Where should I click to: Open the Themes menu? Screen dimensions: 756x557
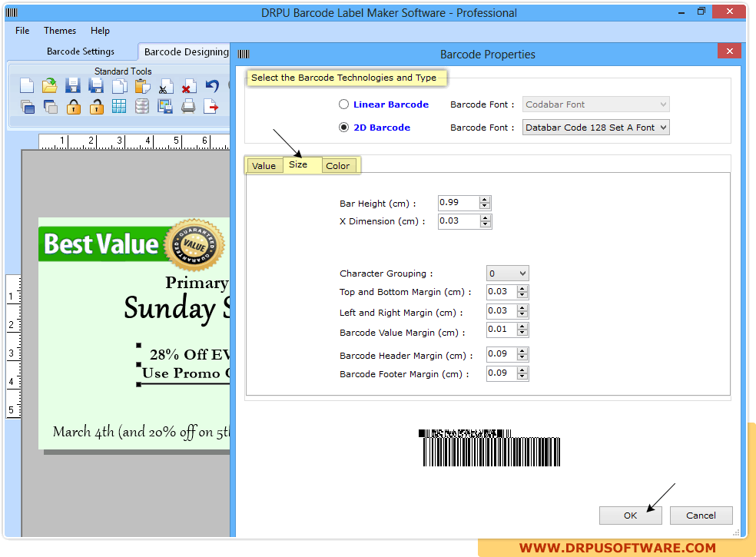tap(60, 31)
